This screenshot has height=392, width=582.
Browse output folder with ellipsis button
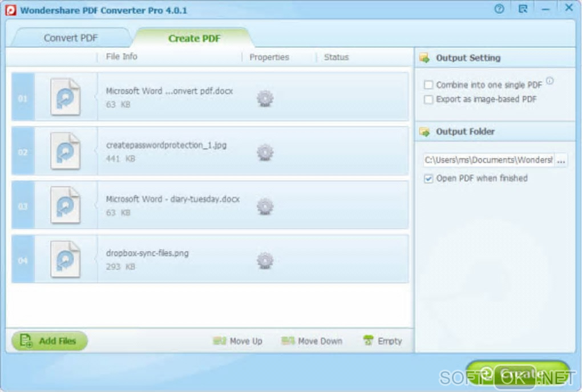(x=561, y=160)
